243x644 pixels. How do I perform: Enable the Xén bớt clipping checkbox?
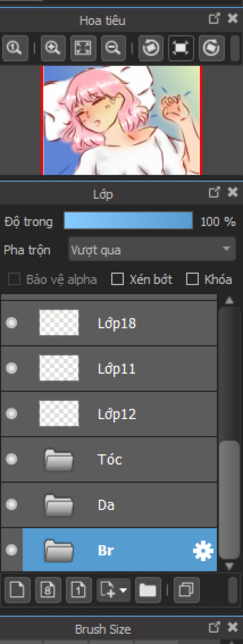(117, 279)
